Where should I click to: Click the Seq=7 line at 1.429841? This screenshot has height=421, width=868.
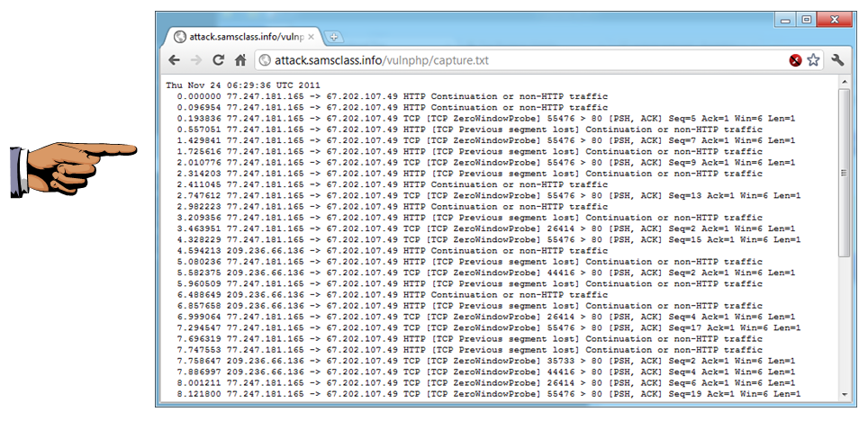486,140
